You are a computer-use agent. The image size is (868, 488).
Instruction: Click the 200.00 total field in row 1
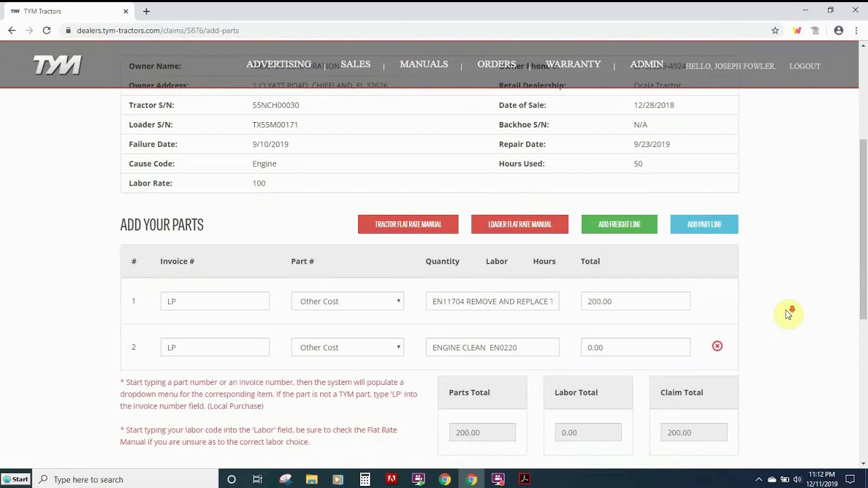[635, 301]
